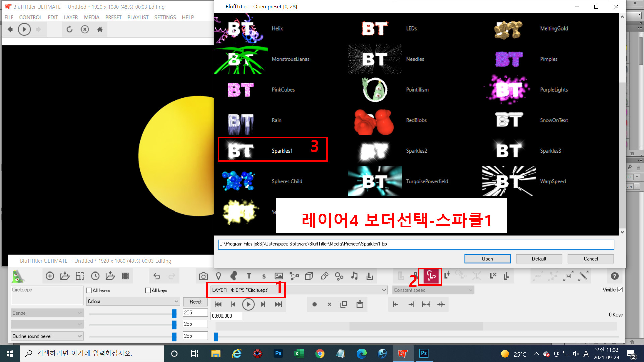Click the Open button in preset dialog
Viewport: 644px width, 362px height.
(487, 259)
